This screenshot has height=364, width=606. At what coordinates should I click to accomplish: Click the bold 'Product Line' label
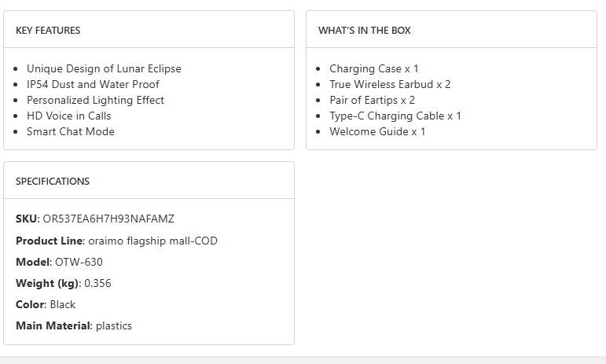49,241
